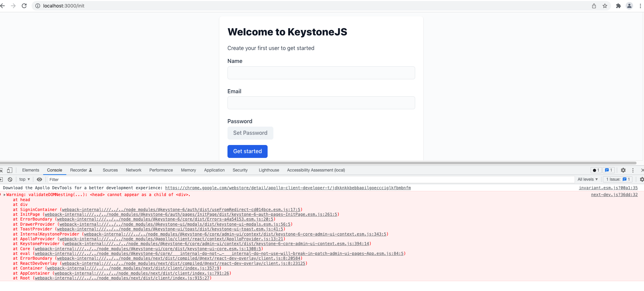
Task: Create a live expression with the eye icon
Action: click(39, 179)
